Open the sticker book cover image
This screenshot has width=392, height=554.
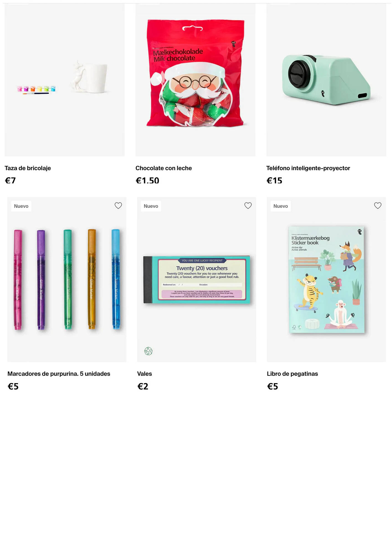point(326,279)
